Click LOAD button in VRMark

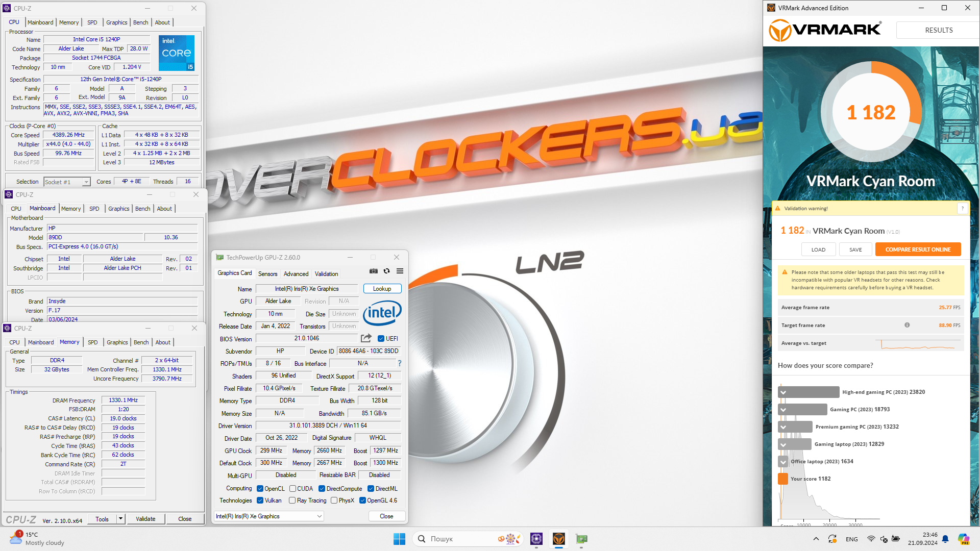pos(818,249)
